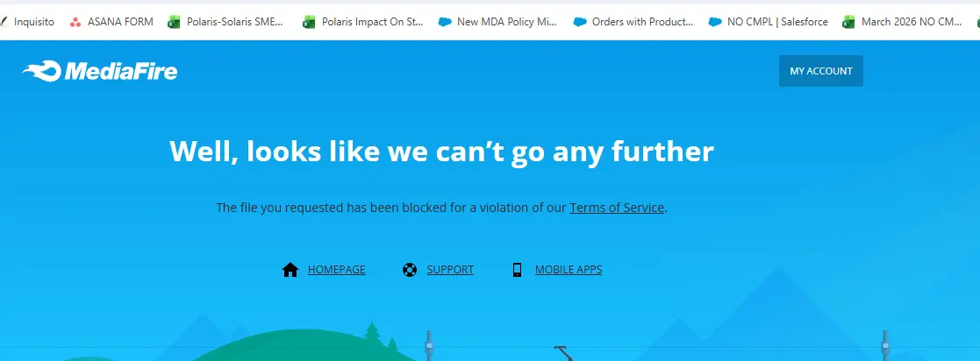Click the lifebuoy icon beside SUPPORT
The width and height of the screenshot is (980, 361).
(x=410, y=270)
